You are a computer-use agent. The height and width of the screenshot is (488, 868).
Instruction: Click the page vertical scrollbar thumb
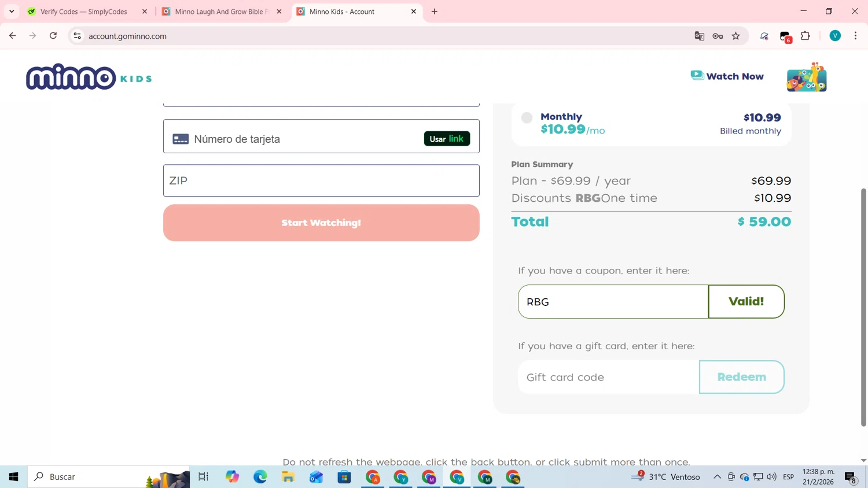[863, 307]
